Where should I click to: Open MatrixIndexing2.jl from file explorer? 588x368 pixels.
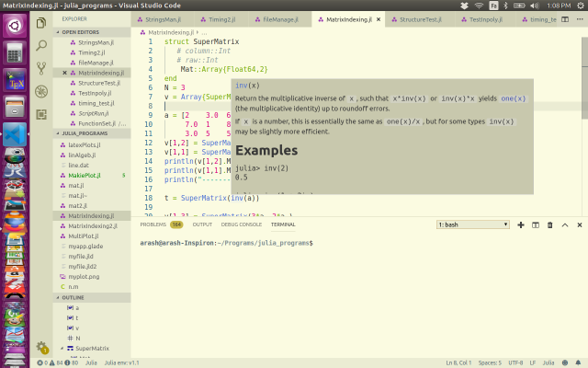92,226
